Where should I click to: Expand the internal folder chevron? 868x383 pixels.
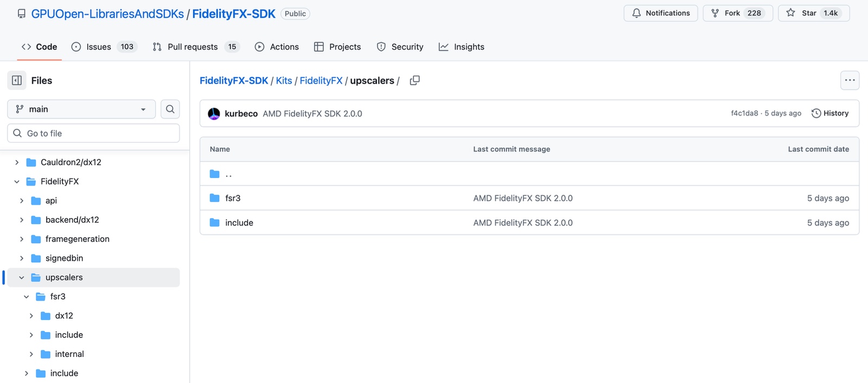click(x=31, y=354)
